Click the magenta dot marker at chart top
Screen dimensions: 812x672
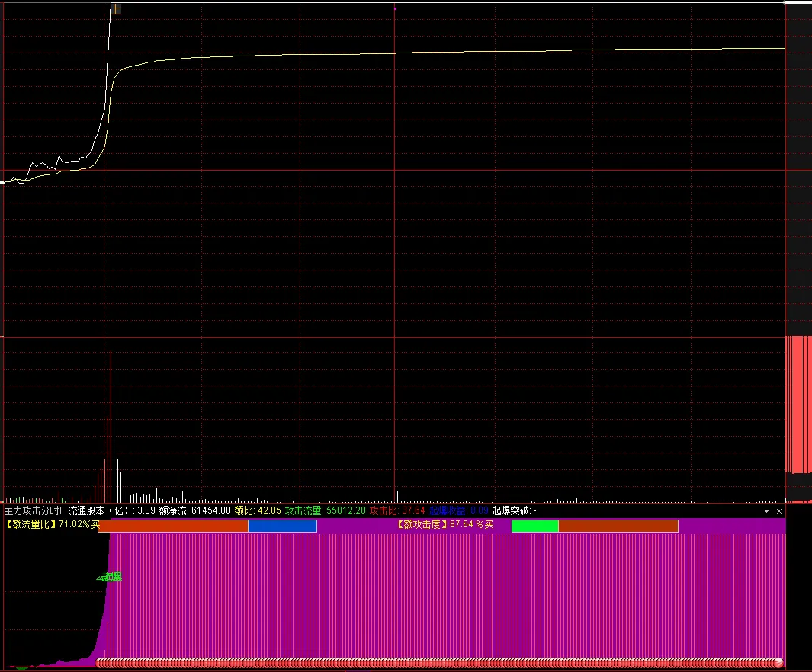click(395, 8)
